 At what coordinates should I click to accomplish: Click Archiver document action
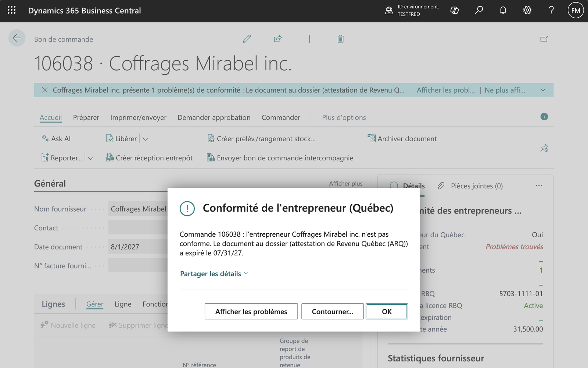click(402, 139)
